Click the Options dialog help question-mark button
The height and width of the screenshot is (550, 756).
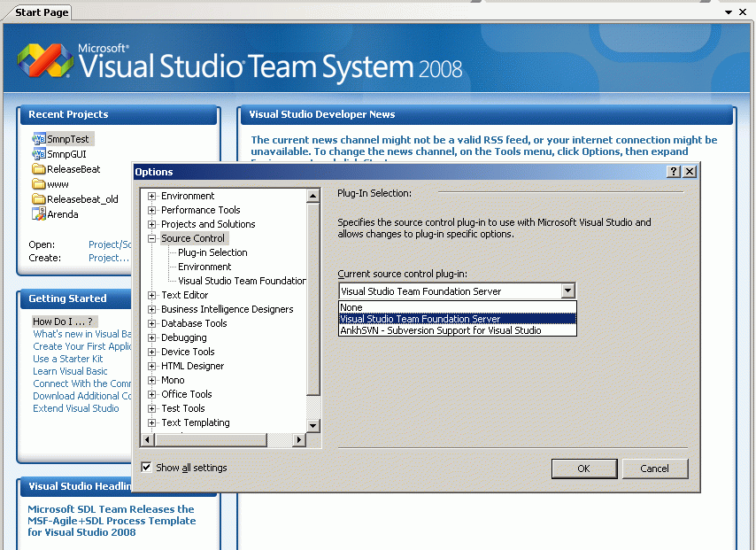tap(673, 171)
